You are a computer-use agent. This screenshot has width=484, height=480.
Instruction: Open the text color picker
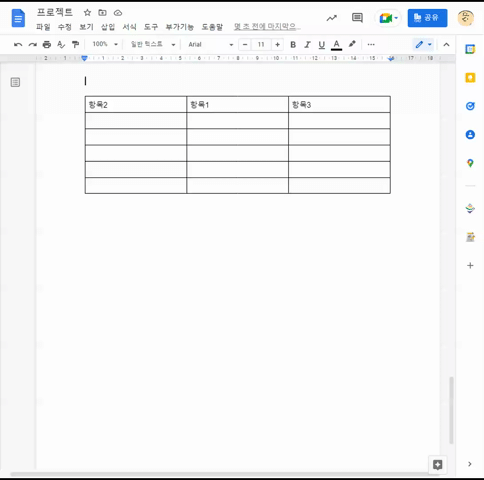coord(336,45)
